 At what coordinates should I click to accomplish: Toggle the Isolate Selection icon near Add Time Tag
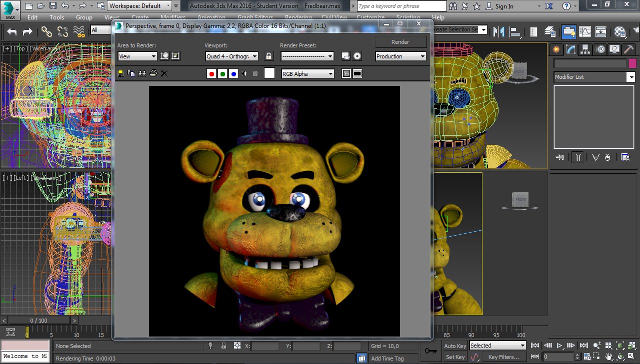tap(361, 358)
